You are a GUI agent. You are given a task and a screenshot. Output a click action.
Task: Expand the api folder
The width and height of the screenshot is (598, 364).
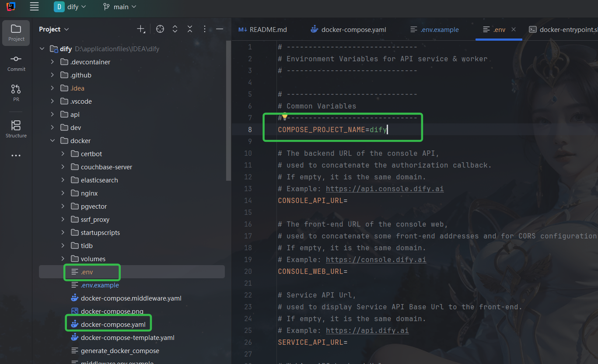point(52,115)
